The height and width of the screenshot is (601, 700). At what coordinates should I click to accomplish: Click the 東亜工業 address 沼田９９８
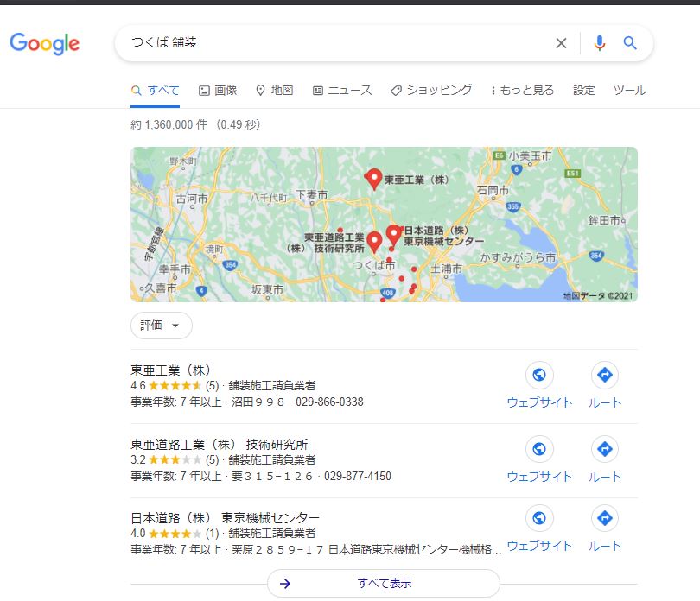(258, 402)
